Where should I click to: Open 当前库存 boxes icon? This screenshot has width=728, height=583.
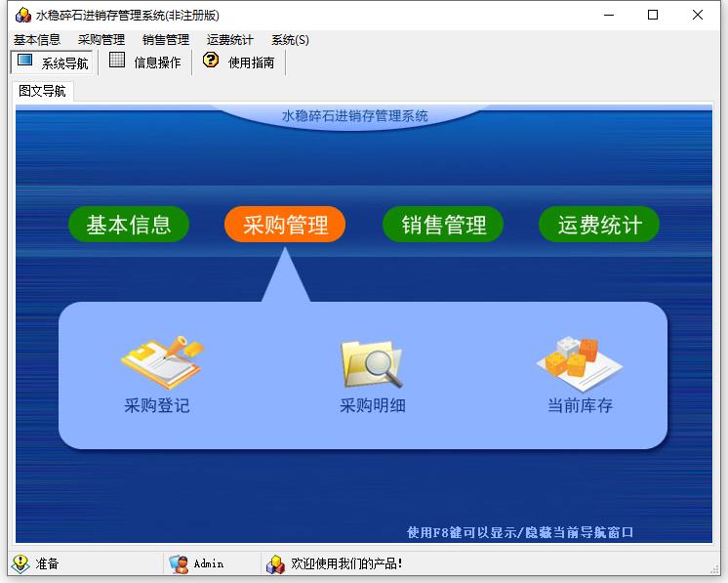click(x=580, y=364)
